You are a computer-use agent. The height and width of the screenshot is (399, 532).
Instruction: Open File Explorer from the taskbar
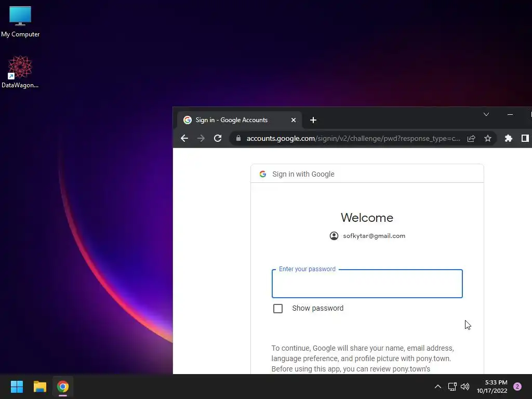point(39,387)
